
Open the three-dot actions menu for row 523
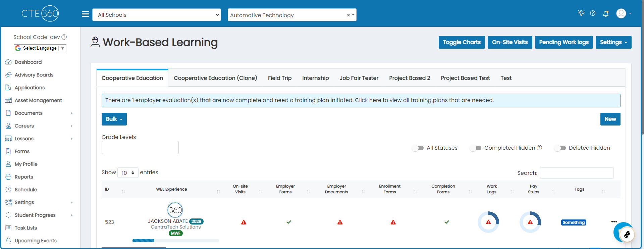(x=614, y=221)
